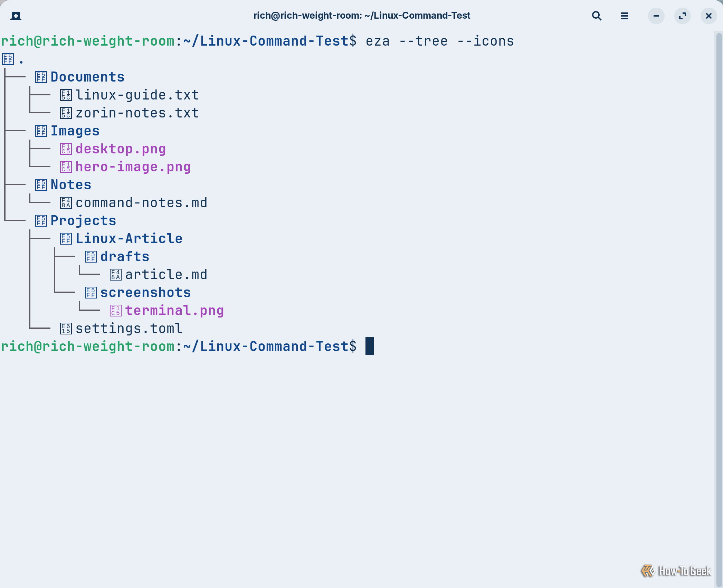Click the file icon beside linux-guide.txt
723x588 pixels.
pyautogui.click(x=66, y=95)
